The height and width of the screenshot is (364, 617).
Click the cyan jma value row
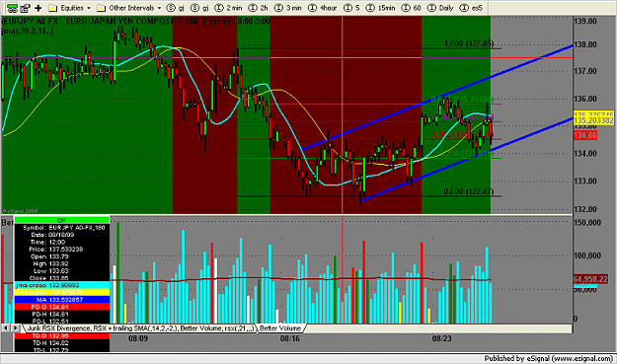click(62, 285)
